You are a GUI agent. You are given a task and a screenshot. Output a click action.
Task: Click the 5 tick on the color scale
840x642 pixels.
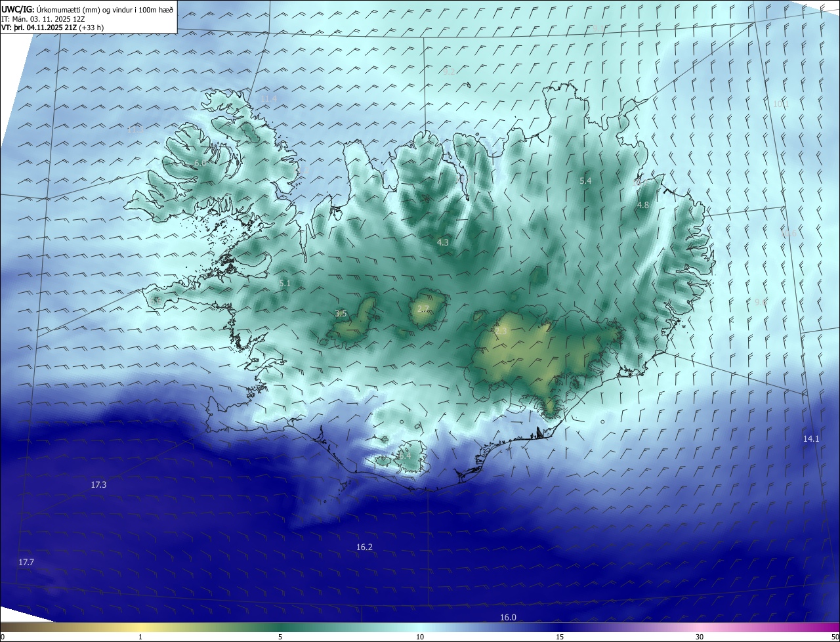pyautogui.click(x=280, y=637)
